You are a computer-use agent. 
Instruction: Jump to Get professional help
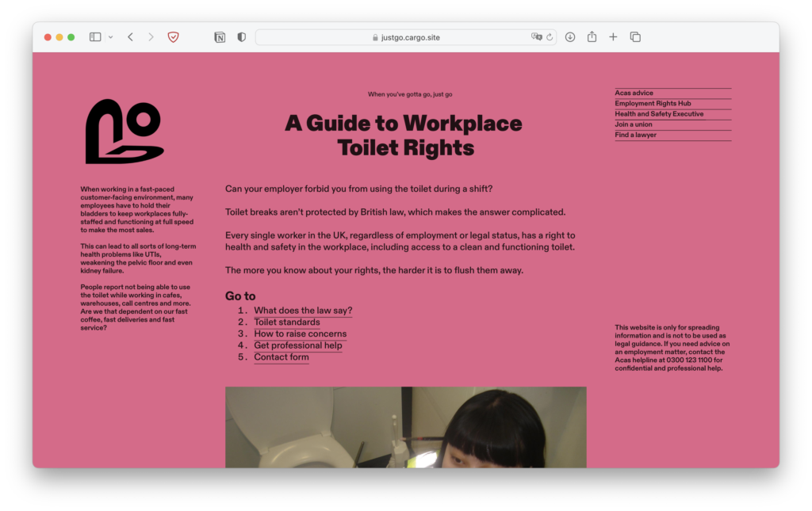[x=298, y=345]
